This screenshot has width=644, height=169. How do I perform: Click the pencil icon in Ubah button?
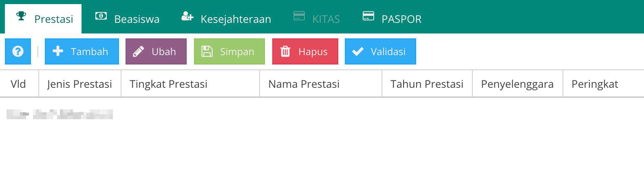click(x=139, y=51)
